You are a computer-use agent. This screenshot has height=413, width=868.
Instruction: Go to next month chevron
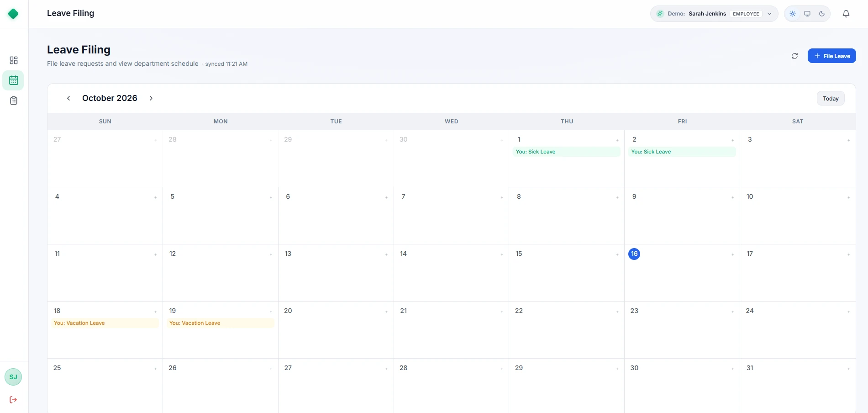pos(151,98)
